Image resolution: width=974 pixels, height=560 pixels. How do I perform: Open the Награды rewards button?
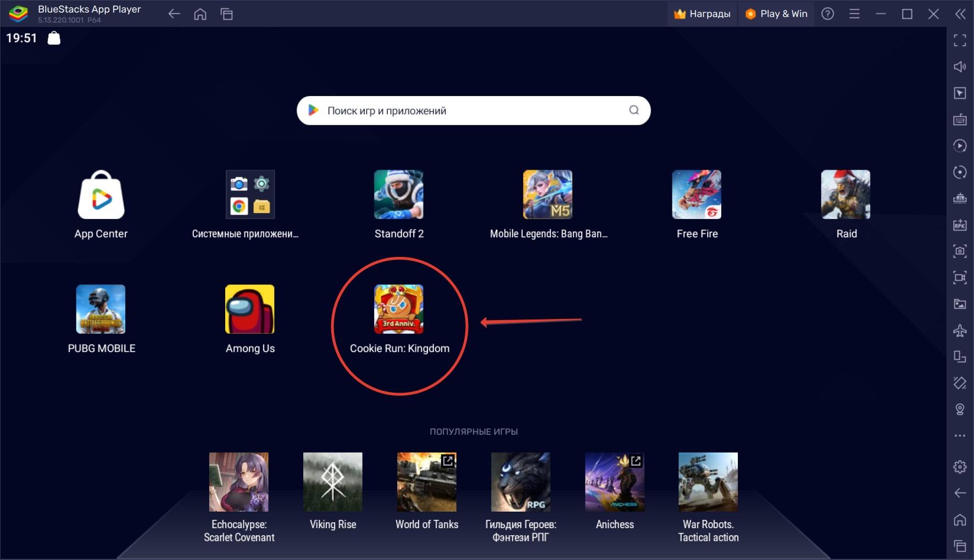pos(702,14)
